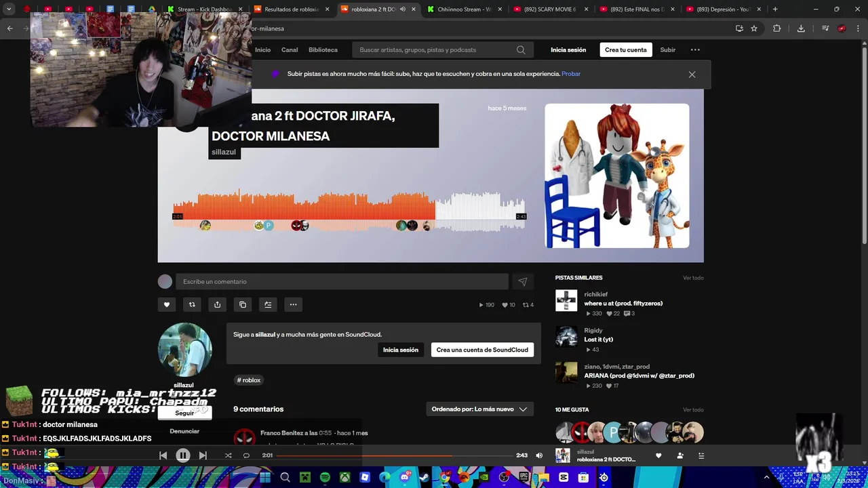
Task: Click the Probar link in the banner
Action: 571,74
